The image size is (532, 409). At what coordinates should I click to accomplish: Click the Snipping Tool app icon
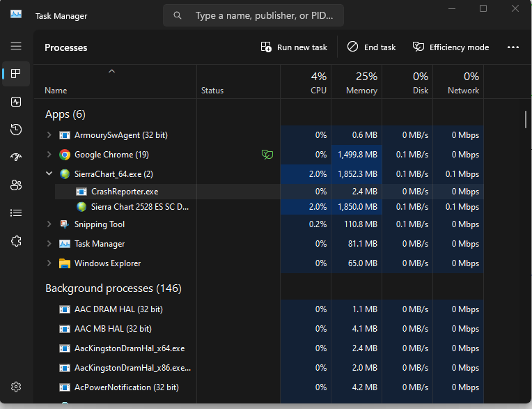tap(65, 224)
